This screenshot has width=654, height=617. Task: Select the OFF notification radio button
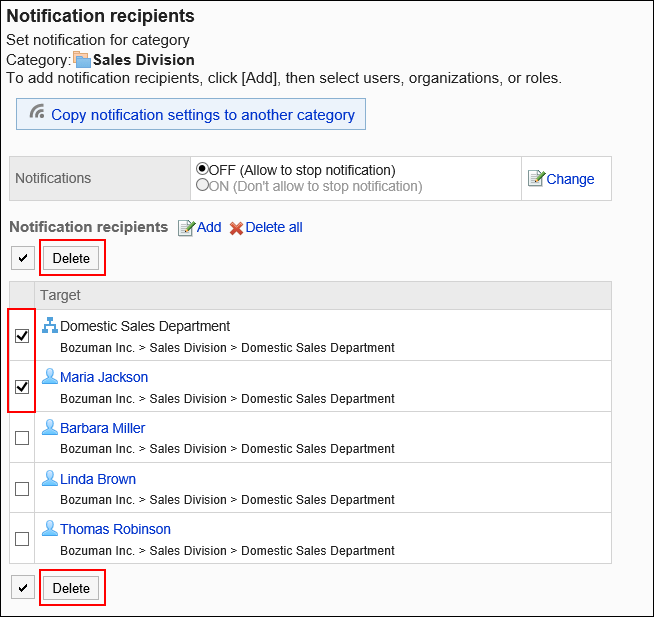coord(202,169)
